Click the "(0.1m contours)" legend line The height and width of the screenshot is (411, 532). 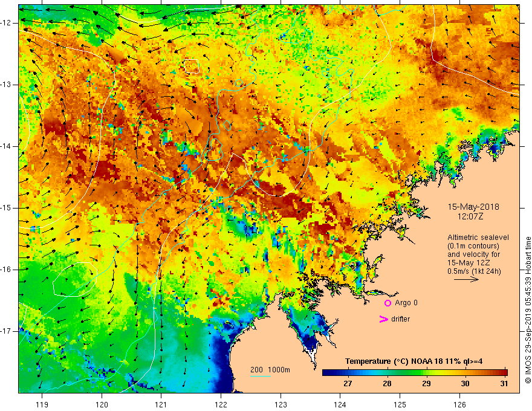473,246
